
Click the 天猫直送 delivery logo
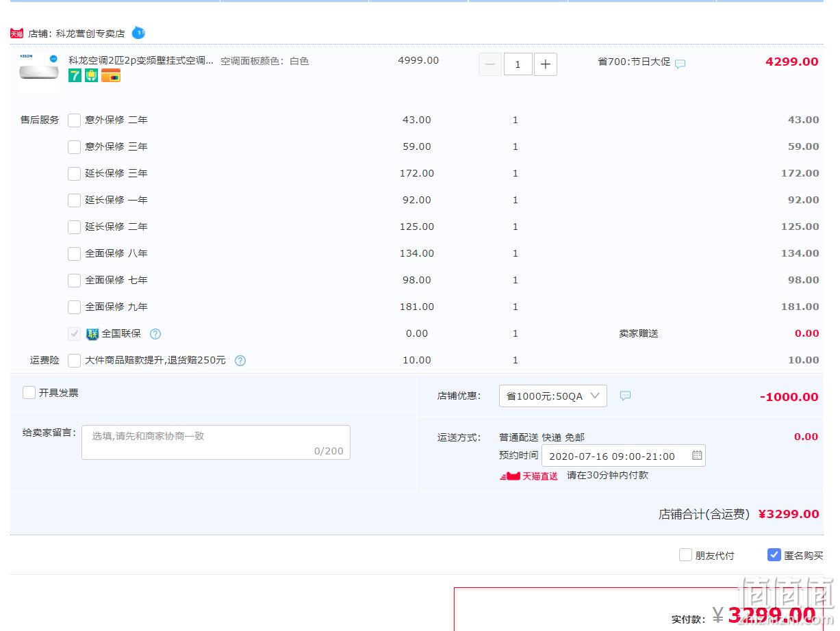[x=529, y=476]
